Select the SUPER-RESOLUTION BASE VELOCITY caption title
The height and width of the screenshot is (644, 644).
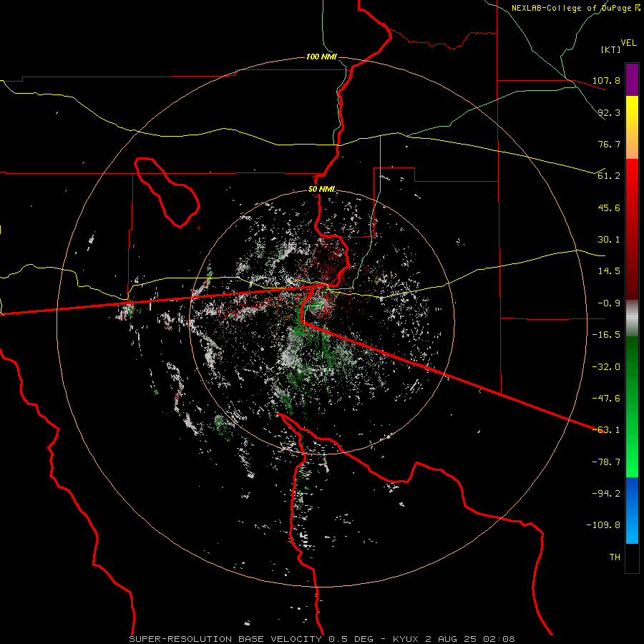pos(227,639)
